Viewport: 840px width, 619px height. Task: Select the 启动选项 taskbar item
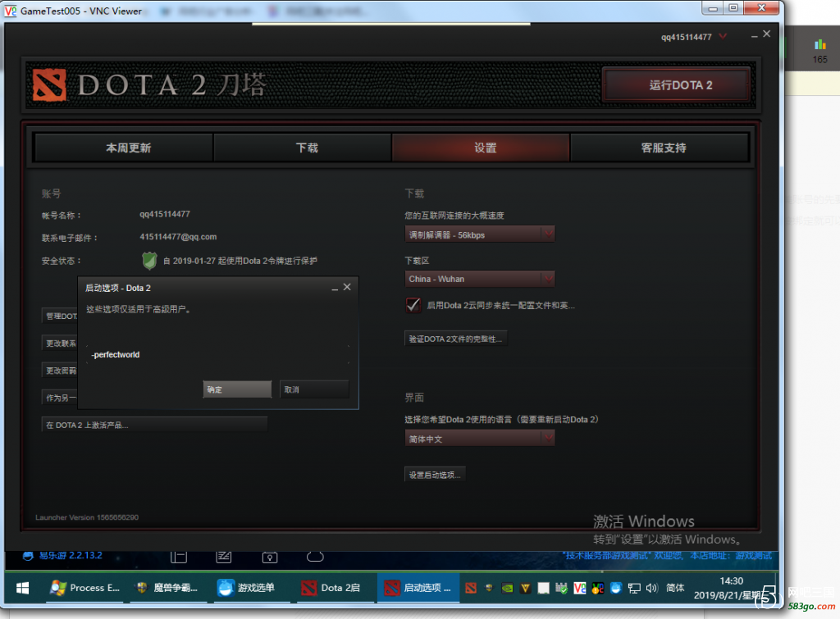coord(418,588)
